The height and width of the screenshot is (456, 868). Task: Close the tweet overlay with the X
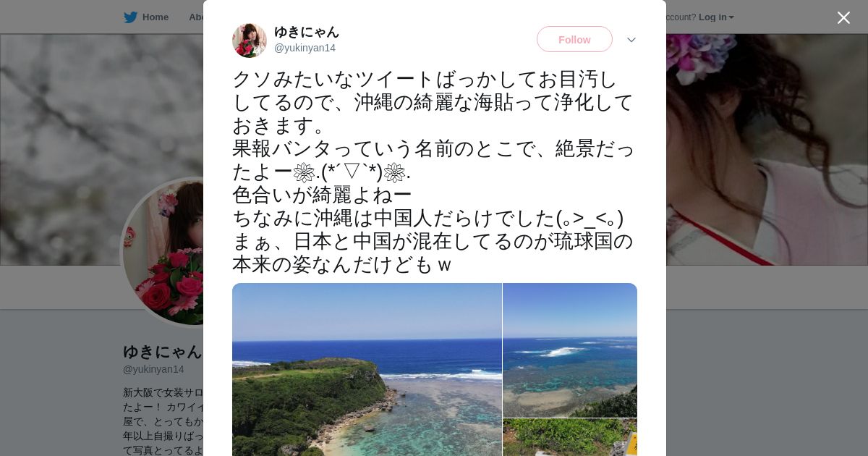pos(843,17)
